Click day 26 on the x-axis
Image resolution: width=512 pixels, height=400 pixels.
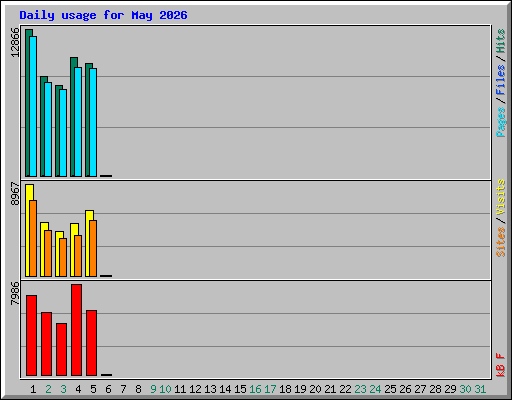coord(405,389)
